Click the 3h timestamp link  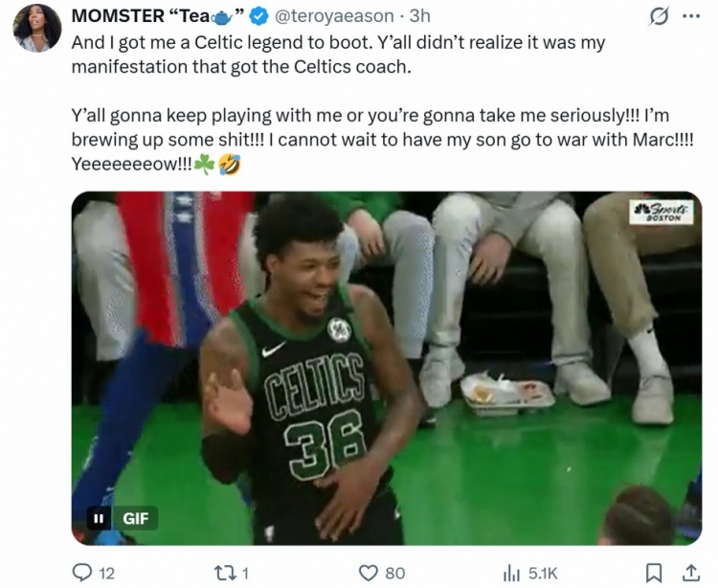coord(420,16)
